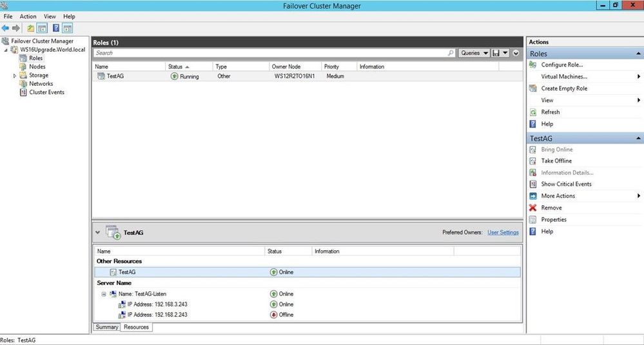
Task: Click the Nodes tree node icon
Action: [x=23, y=66]
